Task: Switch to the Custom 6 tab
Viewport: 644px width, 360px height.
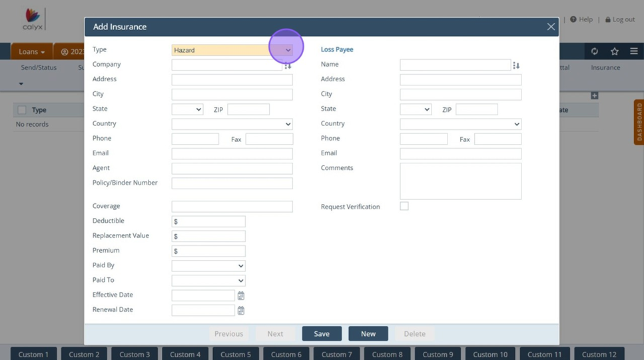Action: pos(286,354)
